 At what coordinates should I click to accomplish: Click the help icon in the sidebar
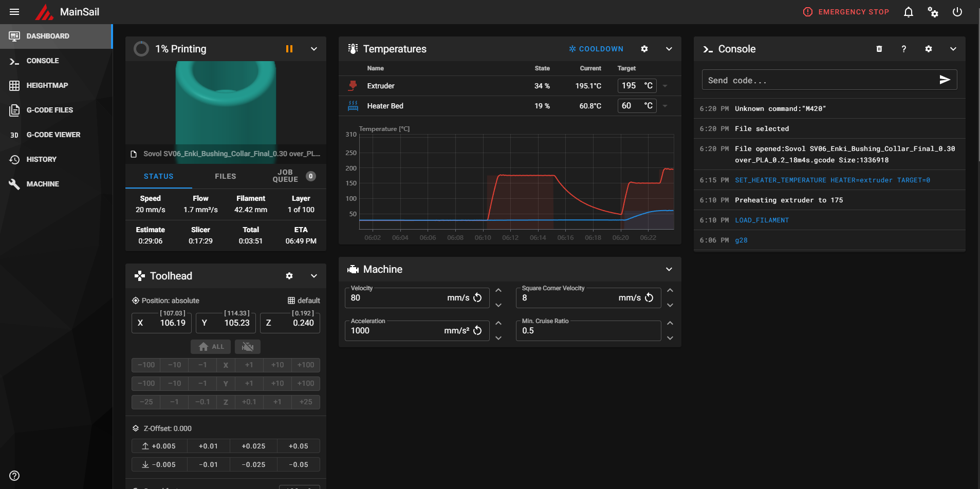click(14, 476)
